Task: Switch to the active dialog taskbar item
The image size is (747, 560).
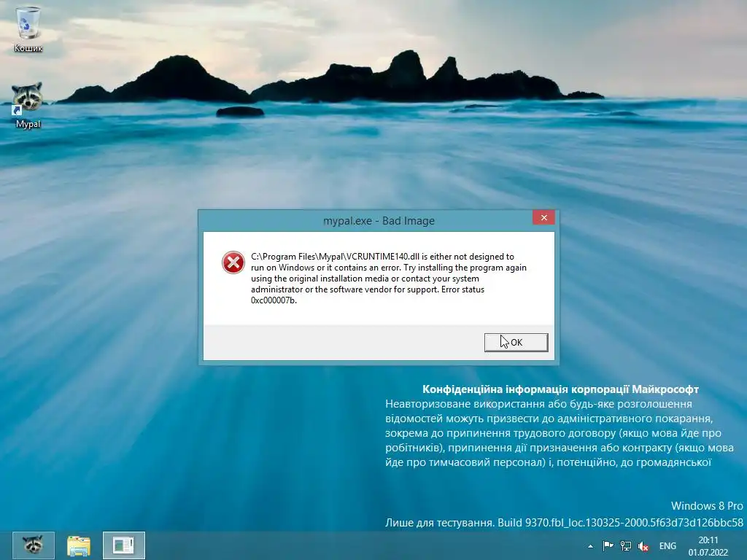Action: [124, 545]
